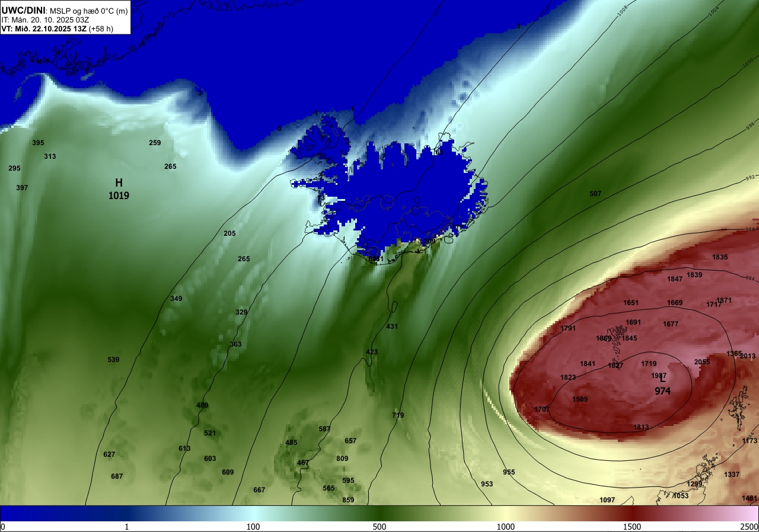The height and width of the screenshot is (532, 759).
Task: Click the height value 1509
Action: tap(580, 399)
